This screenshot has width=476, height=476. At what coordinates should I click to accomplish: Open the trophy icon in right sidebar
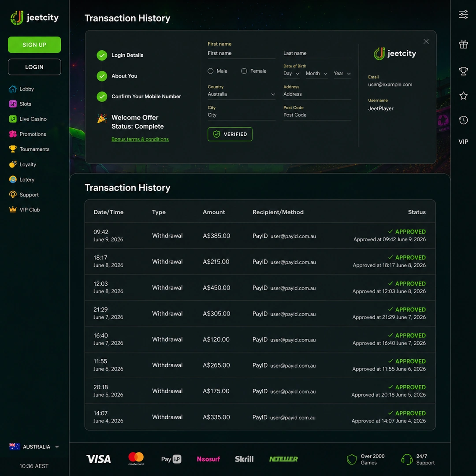(x=463, y=71)
